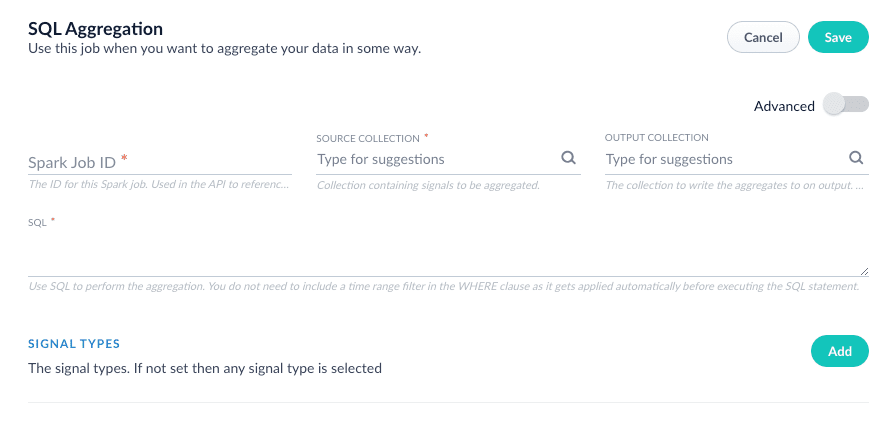Click the SOURCE COLLECTION field label

[x=367, y=137]
